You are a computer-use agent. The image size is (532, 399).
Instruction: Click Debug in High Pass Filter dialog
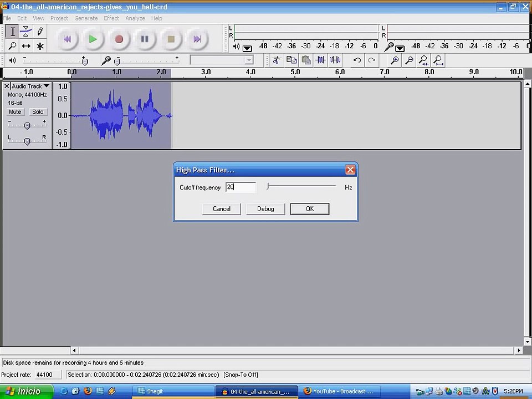coord(265,209)
